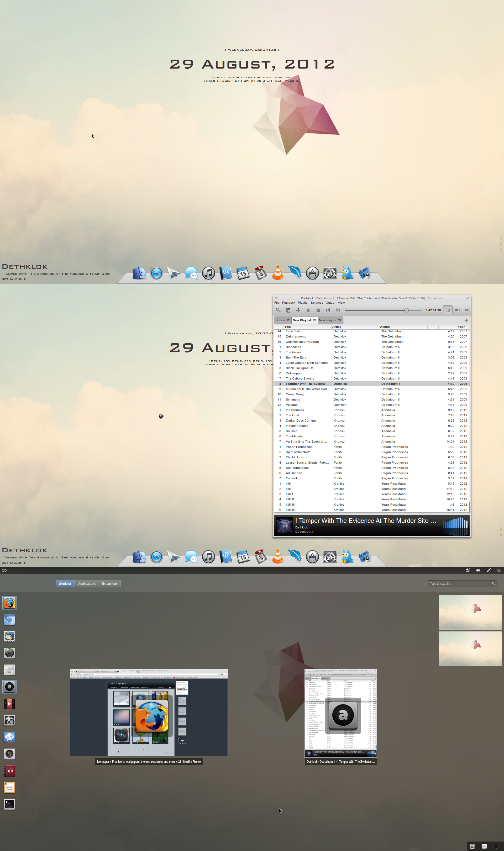This screenshot has width=504, height=851.
Task: Open the View menu in Audacious
Action: 341,302
